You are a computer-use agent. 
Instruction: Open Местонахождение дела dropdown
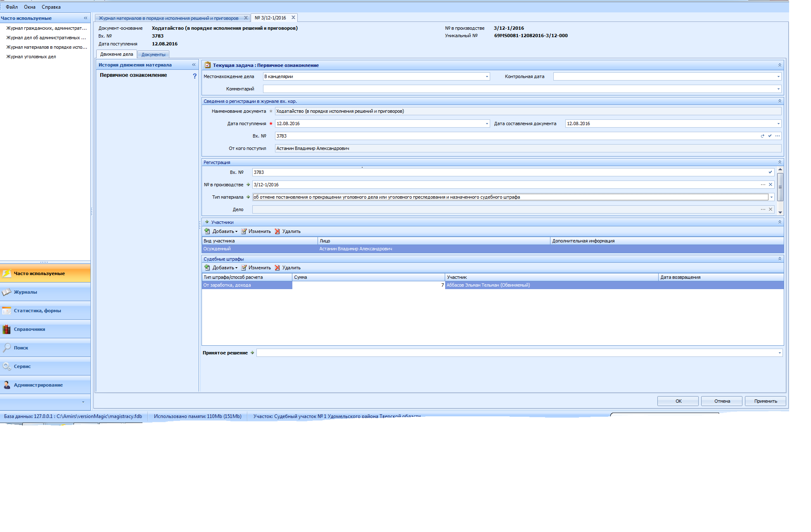(487, 76)
